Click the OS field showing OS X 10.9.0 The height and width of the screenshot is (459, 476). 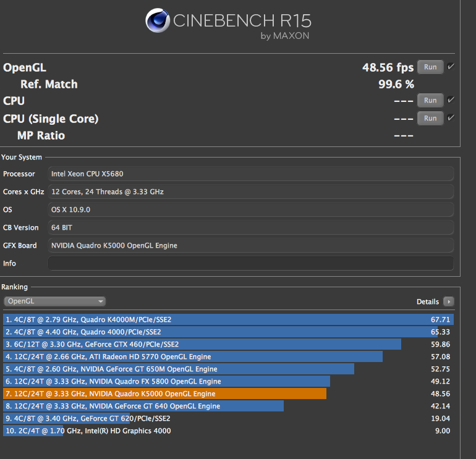[251, 209]
